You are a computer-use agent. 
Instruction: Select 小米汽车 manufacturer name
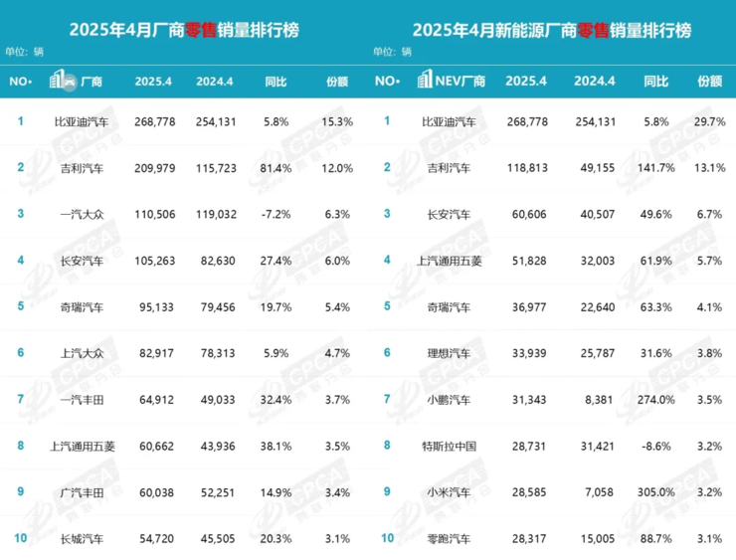tap(449, 492)
